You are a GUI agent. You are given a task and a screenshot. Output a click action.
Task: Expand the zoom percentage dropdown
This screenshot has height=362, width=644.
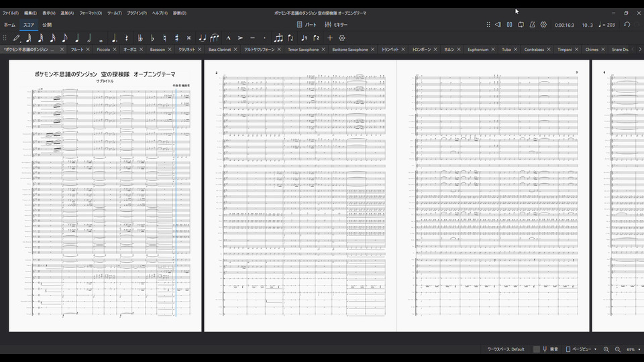(x=639, y=349)
